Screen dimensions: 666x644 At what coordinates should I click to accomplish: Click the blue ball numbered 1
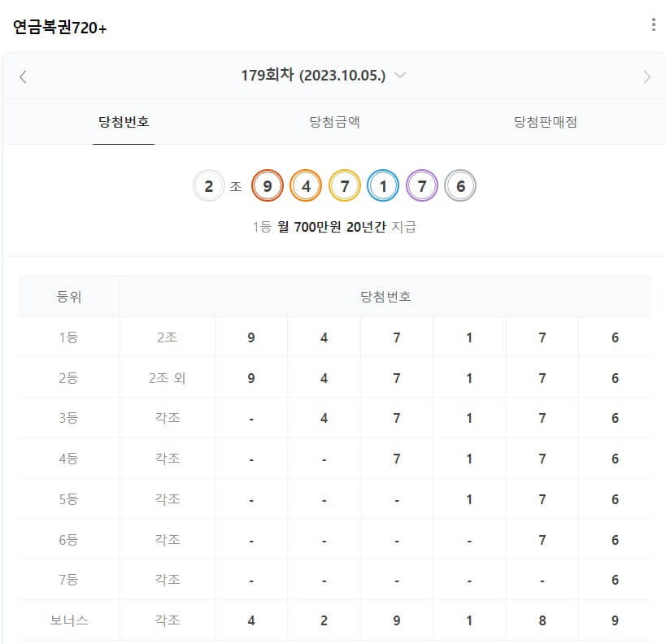(x=383, y=185)
